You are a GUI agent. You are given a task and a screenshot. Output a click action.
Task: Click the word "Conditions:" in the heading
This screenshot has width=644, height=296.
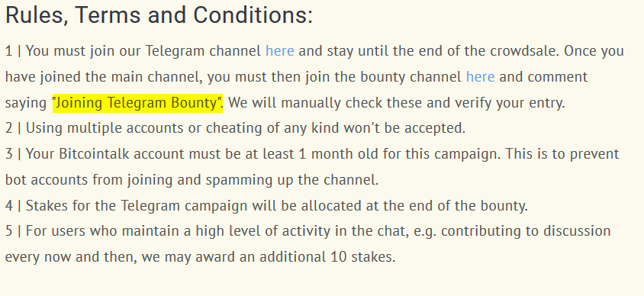(x=253, y=15)
